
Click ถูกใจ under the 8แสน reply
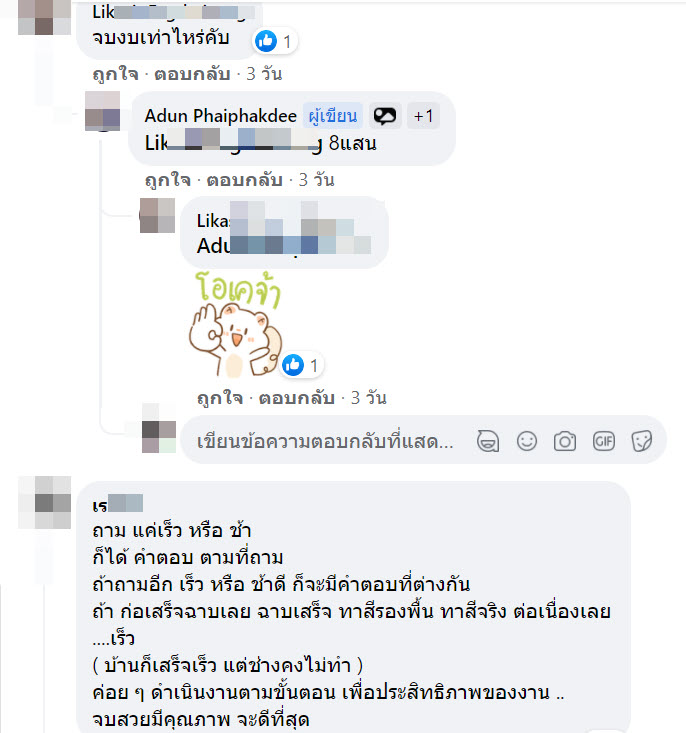pyautogui.click(x=167, y=180)
